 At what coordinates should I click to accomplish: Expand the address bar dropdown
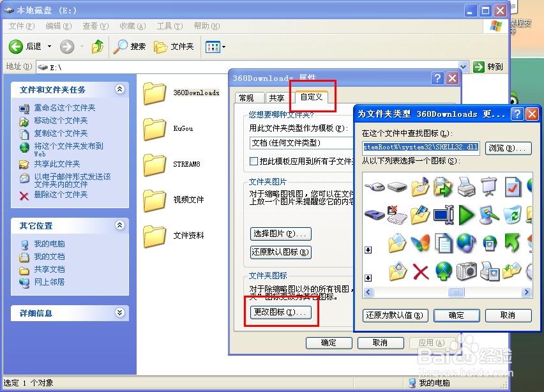click(x=463, y=66)
